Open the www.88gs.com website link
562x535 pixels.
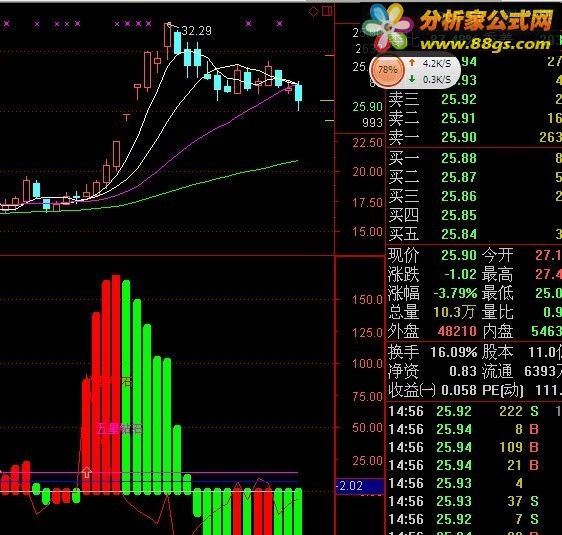[485, 44]
